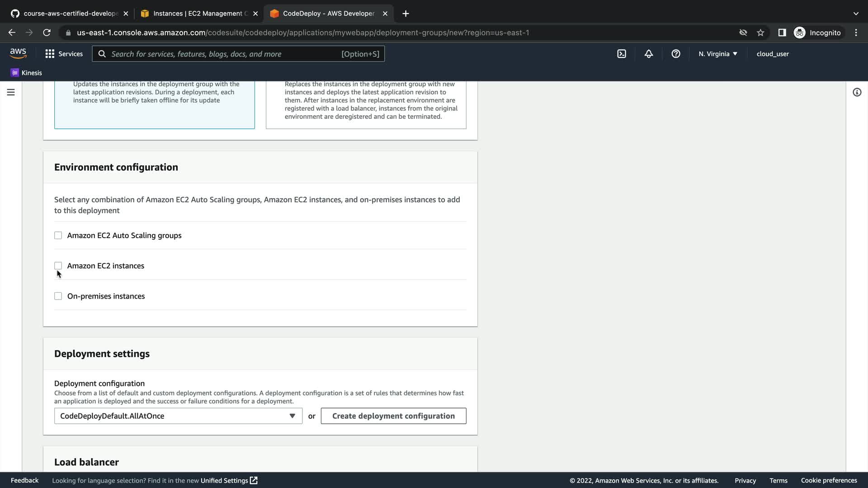Open the AWS CloudShell icon
The height and width of the screenshot is (488, 868).
622,54
